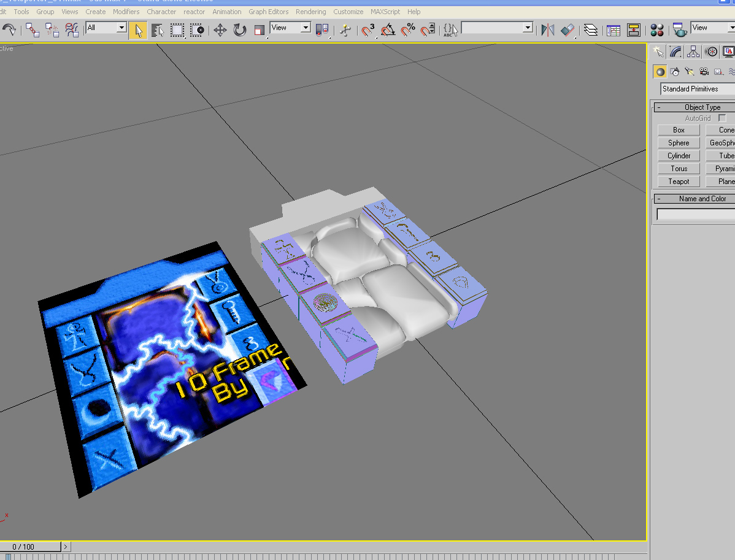
Task: Open the Graph Editors menu
Action: click(269, 12)
